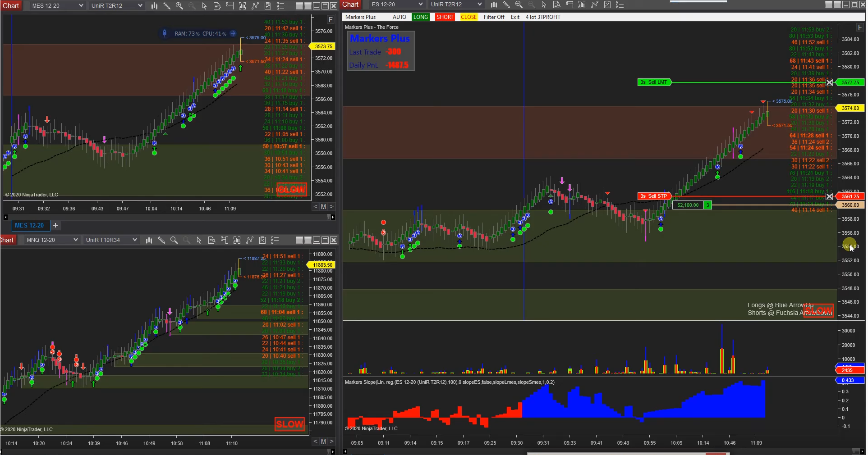This screenshot has height=455, width=868.
Task: Choose the cursor pointer tool in MNQ chart
Action: coord(199,240)
